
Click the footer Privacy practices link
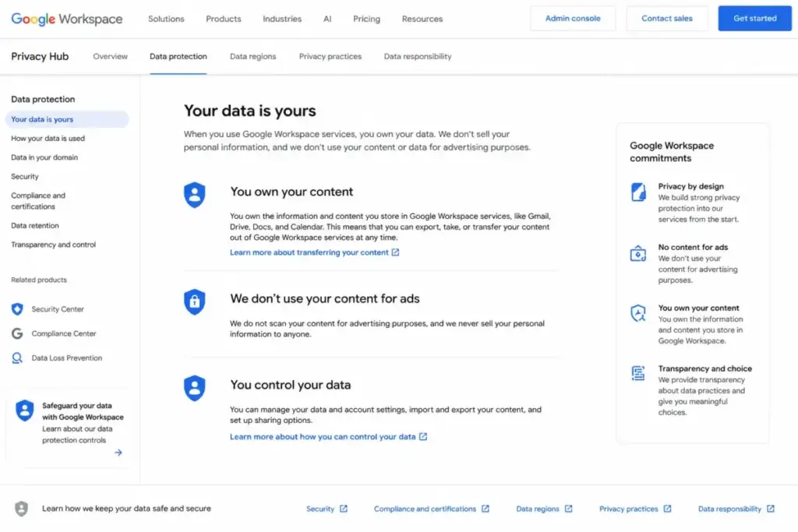click(629, 509)
